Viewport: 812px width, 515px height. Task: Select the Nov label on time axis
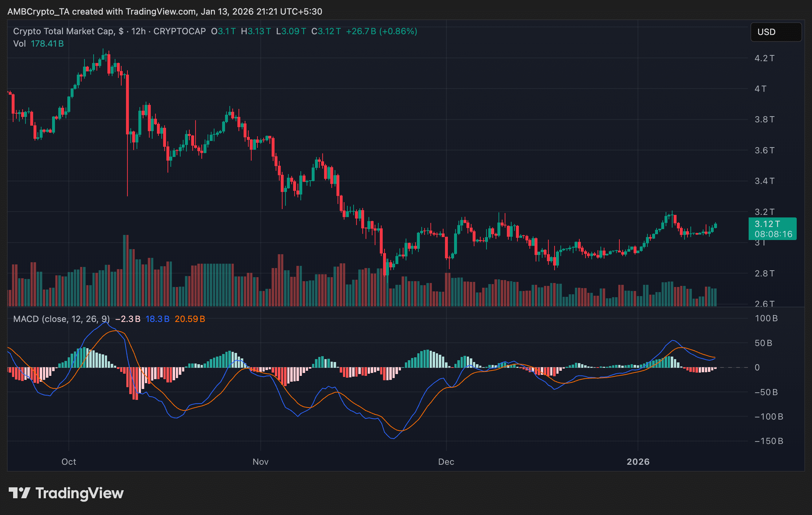pyautogui.click(x=260, y=462)
